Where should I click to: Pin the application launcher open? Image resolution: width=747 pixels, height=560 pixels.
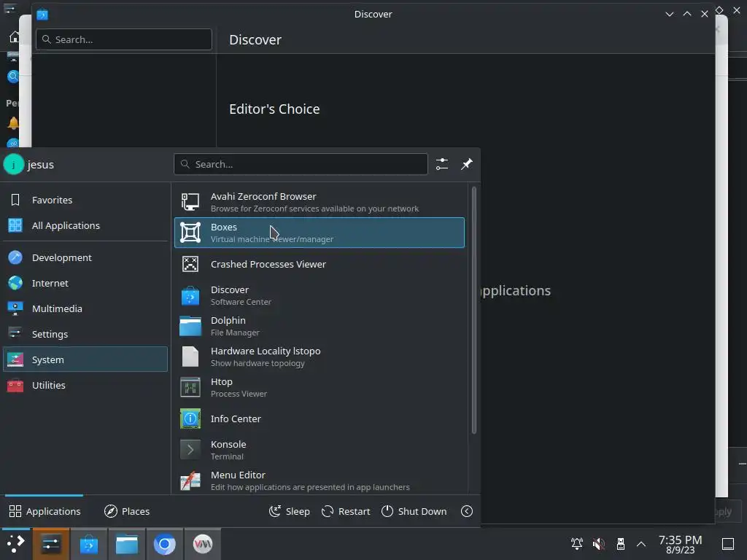(466, 164)
